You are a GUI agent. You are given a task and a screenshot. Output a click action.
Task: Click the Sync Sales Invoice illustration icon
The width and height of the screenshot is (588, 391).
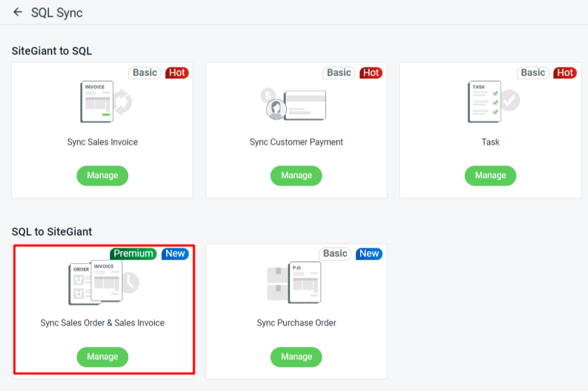[x=106, y=102]
